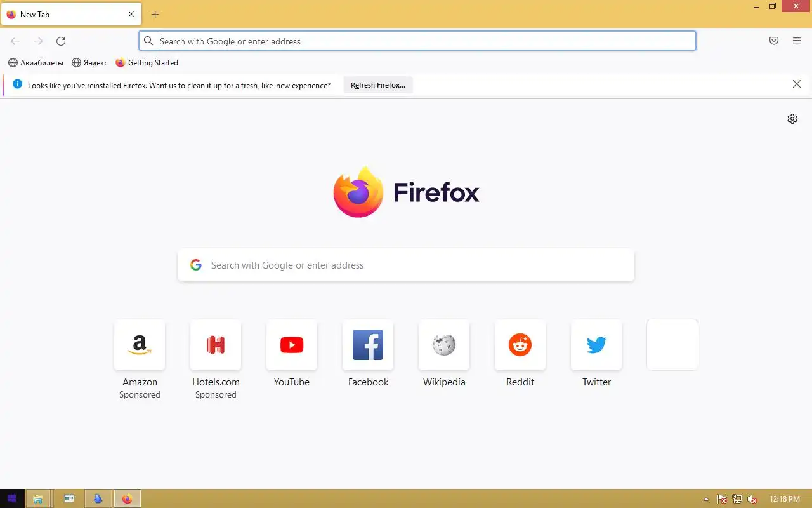Image resolution: width=812 pixels, height=508 pixels.
Task: Open the network tray icon
Action: (x=737, y=499)
